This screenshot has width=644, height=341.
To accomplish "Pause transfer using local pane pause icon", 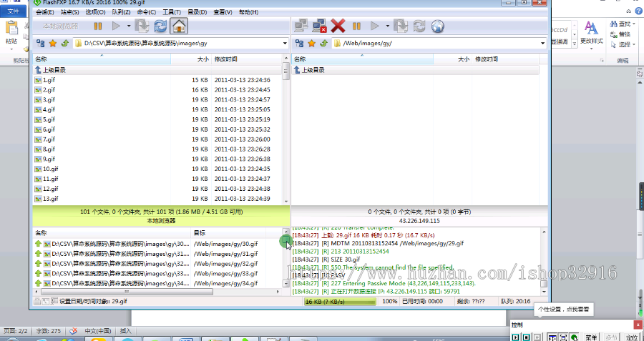I will [x=98, y=26].
